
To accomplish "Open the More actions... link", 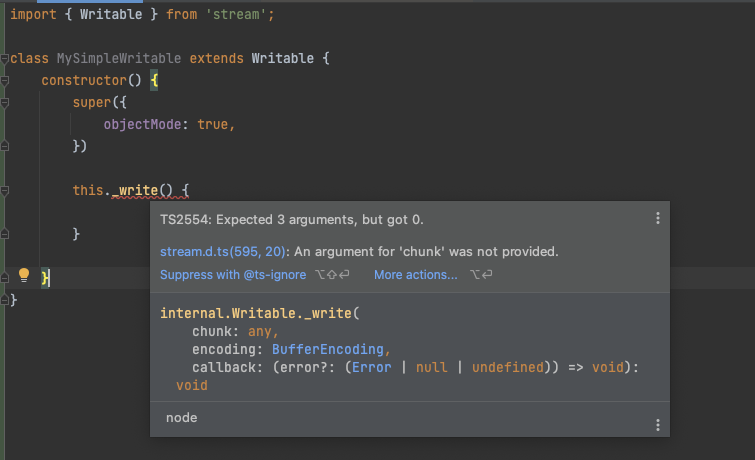I will [x=415, y=274].
